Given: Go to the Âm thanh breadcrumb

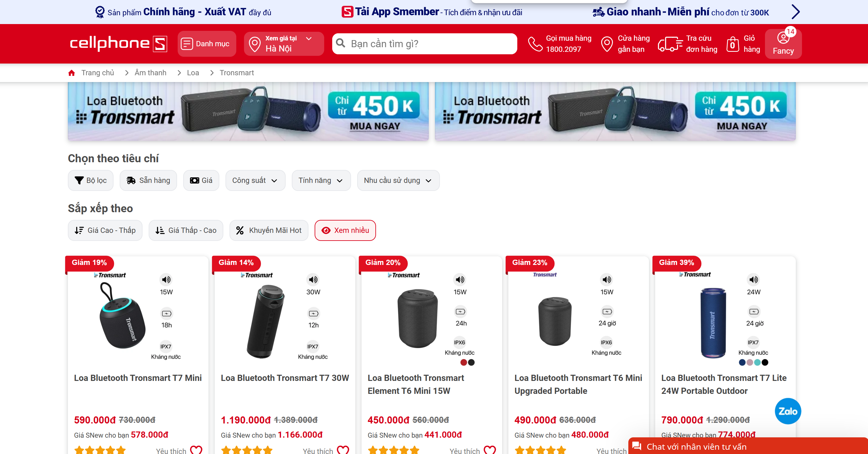Looking at the screenshot, I should point(150,73).
